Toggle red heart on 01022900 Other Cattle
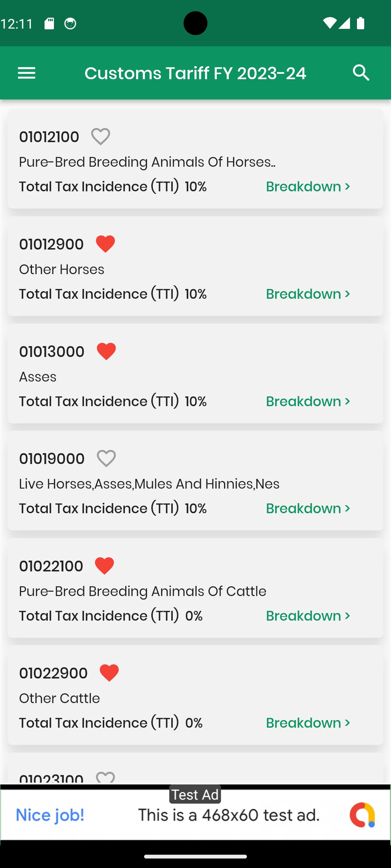The height and width of the screenshot is (868, 391). pos(109,673)
